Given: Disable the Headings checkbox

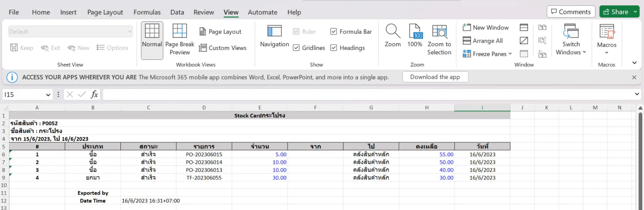Looking at the screenshot, I should click(x=334, y=48).
